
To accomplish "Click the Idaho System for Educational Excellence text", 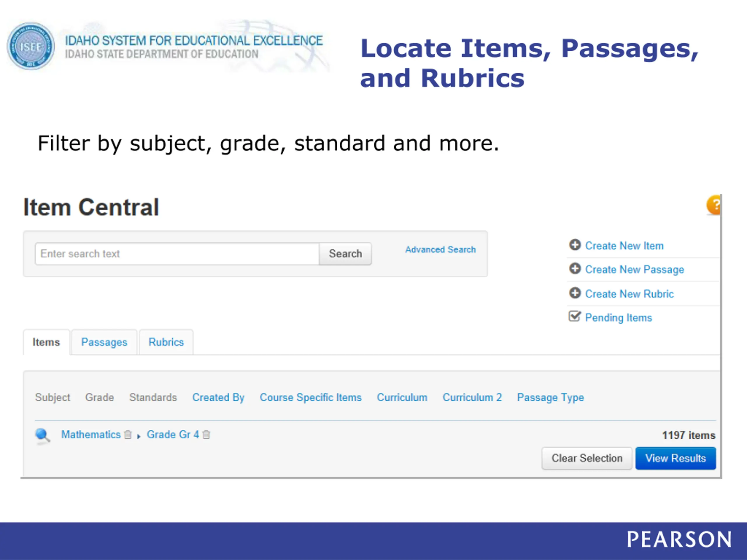I will tap(194, 41).
